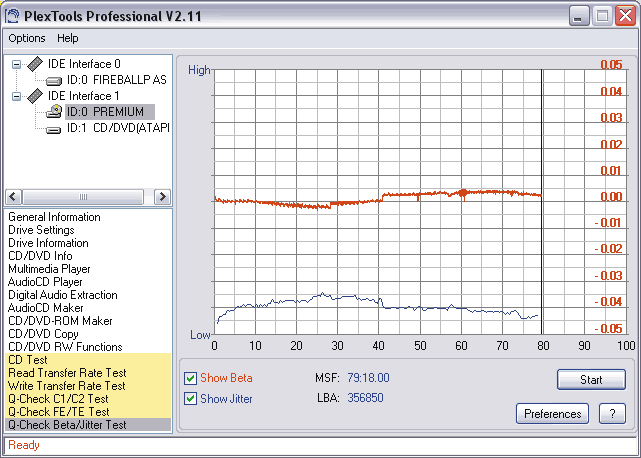Screen dimensions: 641x458
Task: Open Drive Settings
Action: click(41, 230)
